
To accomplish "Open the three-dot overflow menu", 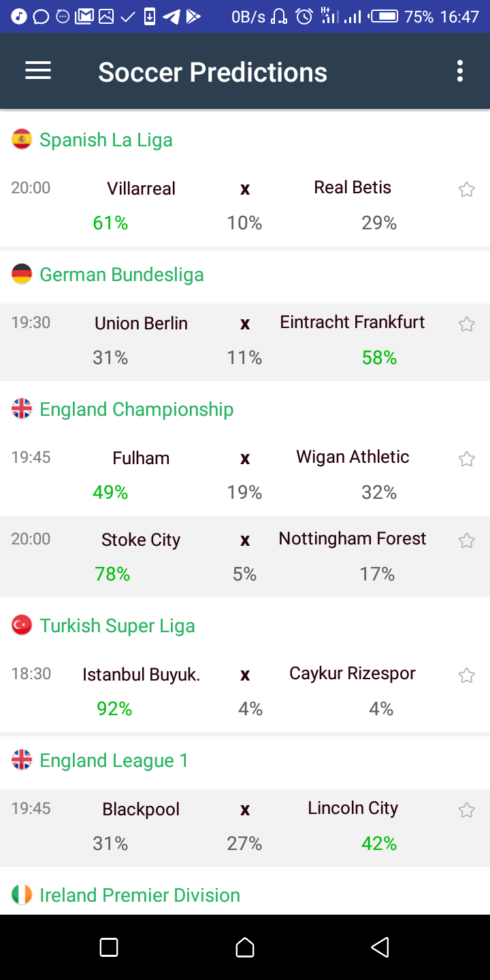I will click(460, 71).
